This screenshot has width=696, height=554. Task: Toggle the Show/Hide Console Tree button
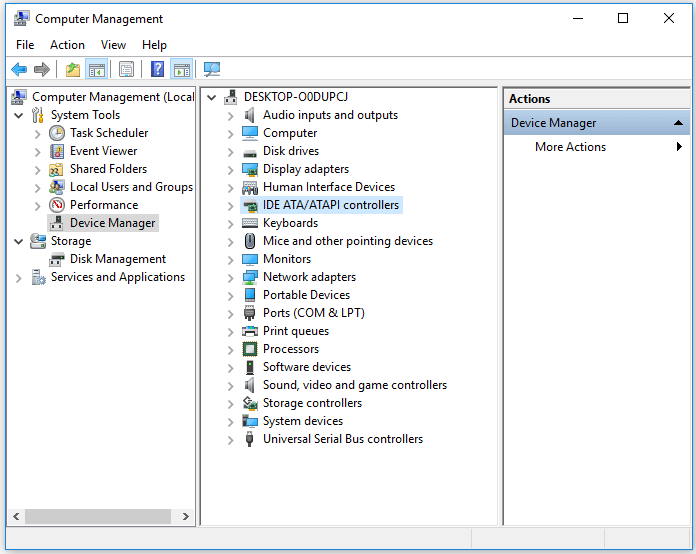coord(97,69)
